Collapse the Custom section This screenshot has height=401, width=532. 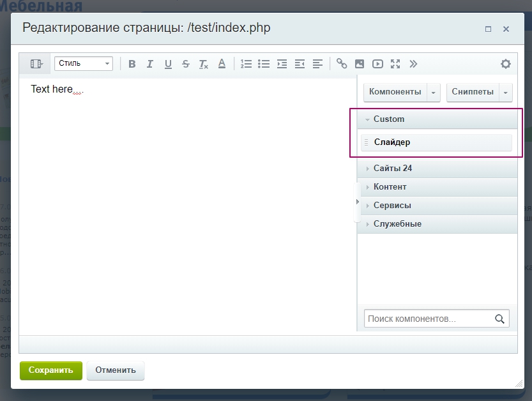click(437, 119)
